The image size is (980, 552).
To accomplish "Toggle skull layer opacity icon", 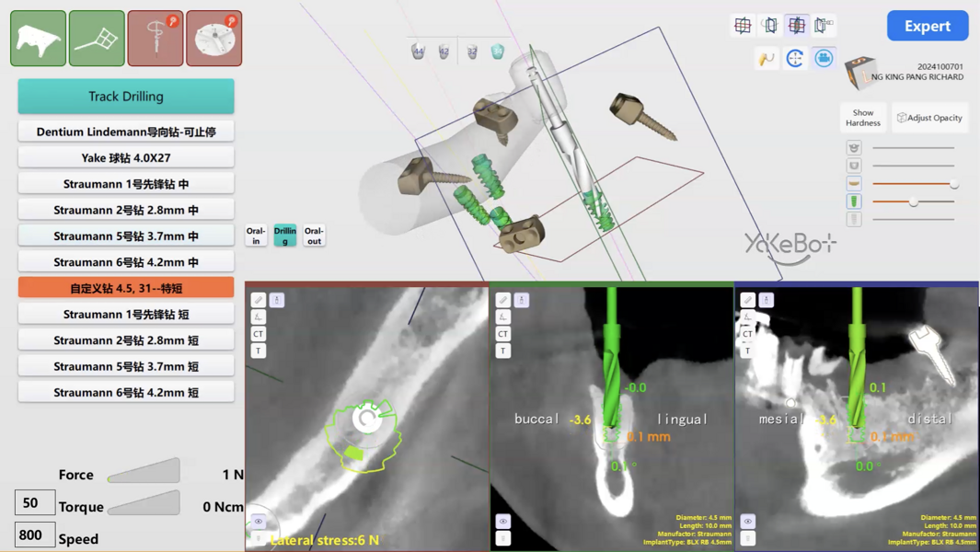I will click(x=854, y=147).
